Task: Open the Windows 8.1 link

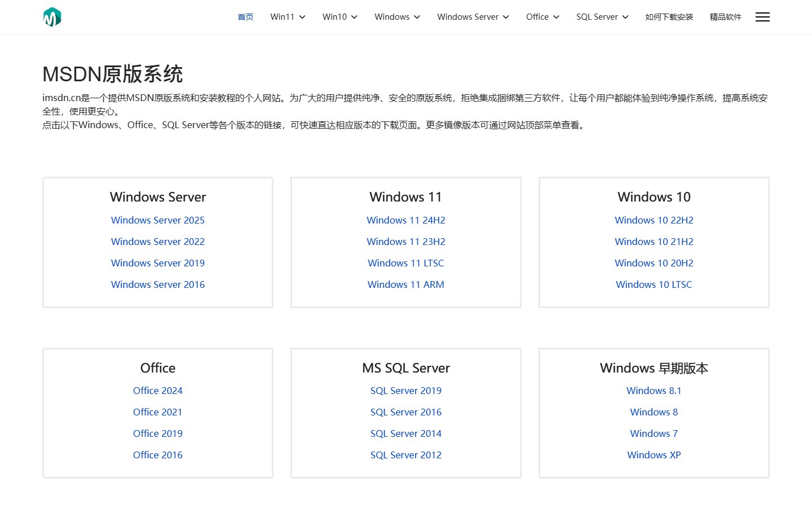Action: [654, 391]
